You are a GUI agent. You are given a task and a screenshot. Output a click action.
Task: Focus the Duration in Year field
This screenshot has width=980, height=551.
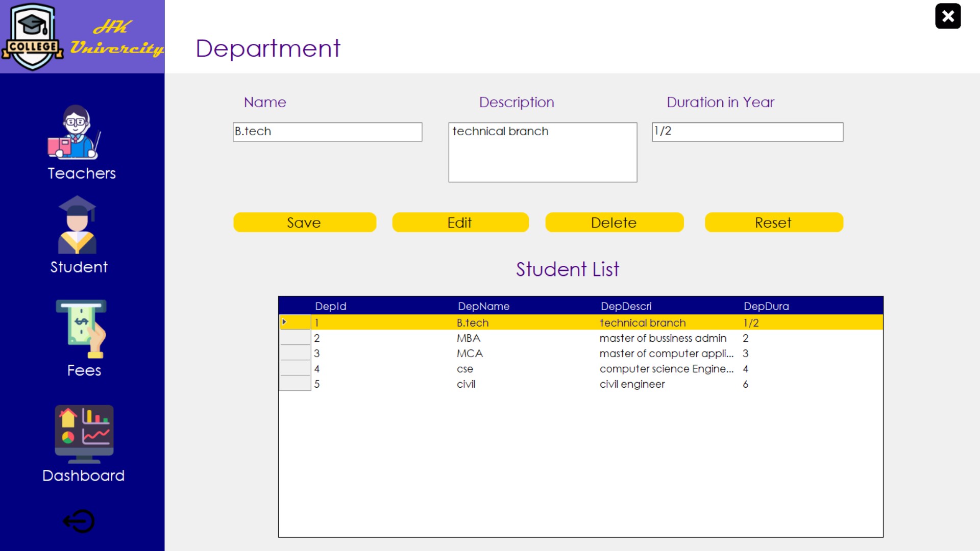point(747,132)
